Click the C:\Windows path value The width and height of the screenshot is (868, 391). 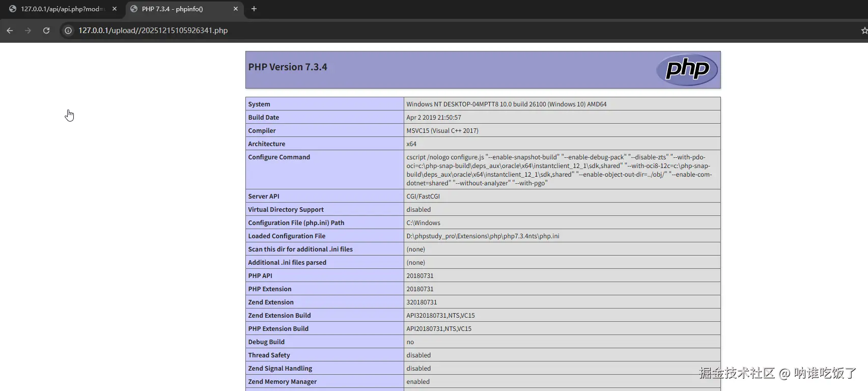click(x=424, y=222)
